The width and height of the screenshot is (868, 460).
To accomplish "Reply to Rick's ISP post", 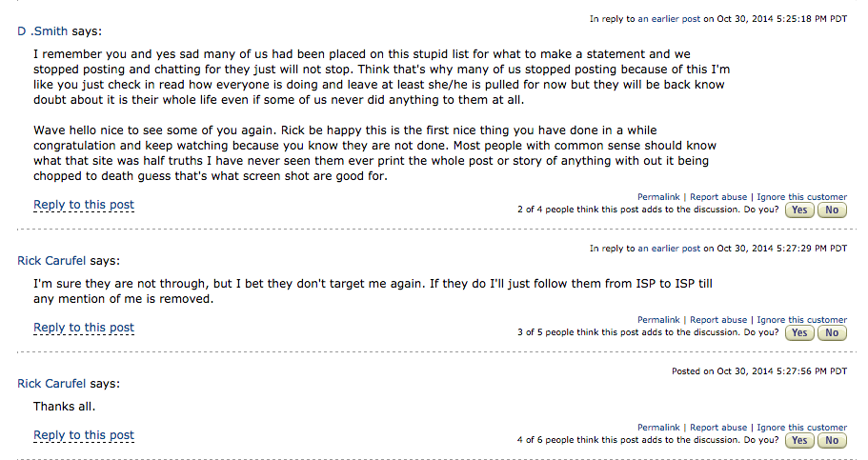I will pos(84,328).
